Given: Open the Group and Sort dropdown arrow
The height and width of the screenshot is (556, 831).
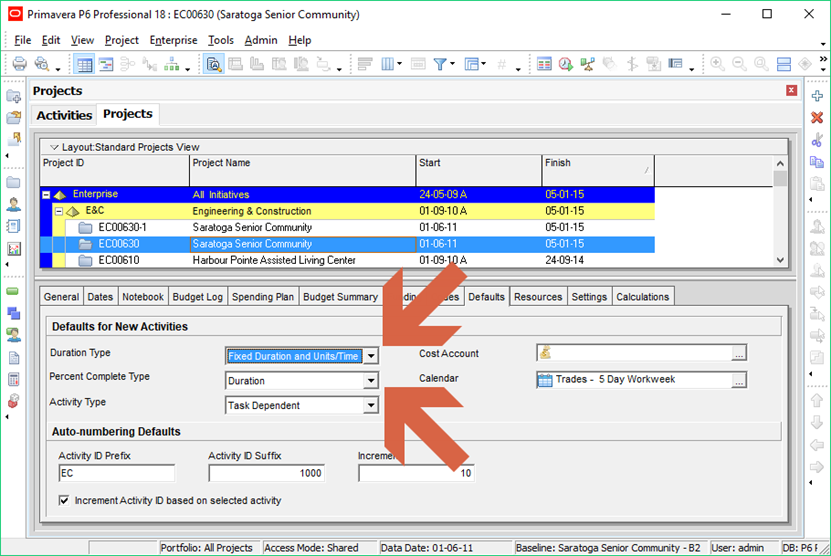Looking at the screenshot, I should click(484, 64).
